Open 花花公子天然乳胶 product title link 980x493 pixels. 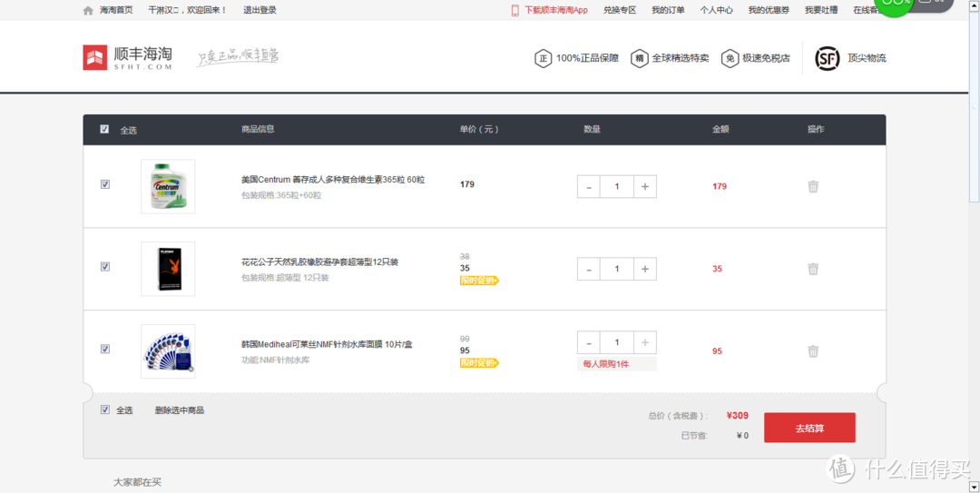[320, 262]
